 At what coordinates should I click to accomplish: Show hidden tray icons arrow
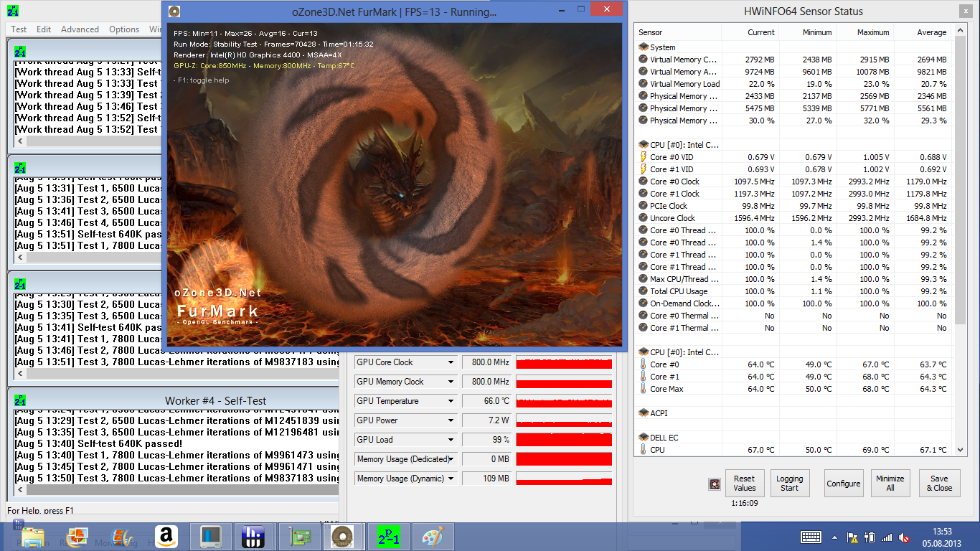click(836, 537)
